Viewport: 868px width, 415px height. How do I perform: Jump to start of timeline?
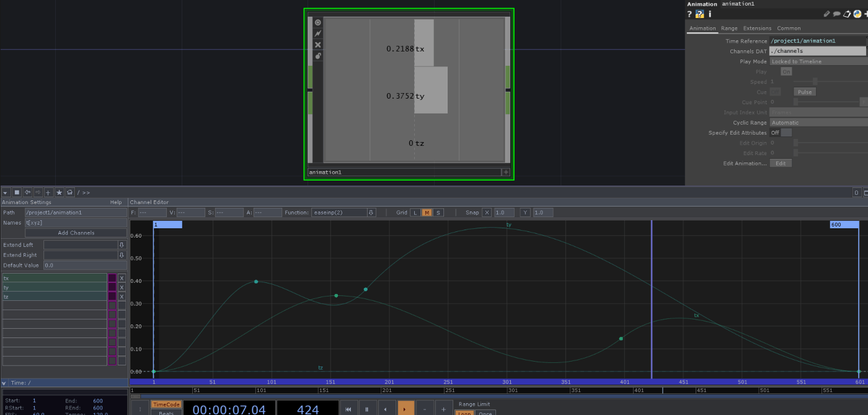(348, 409)
